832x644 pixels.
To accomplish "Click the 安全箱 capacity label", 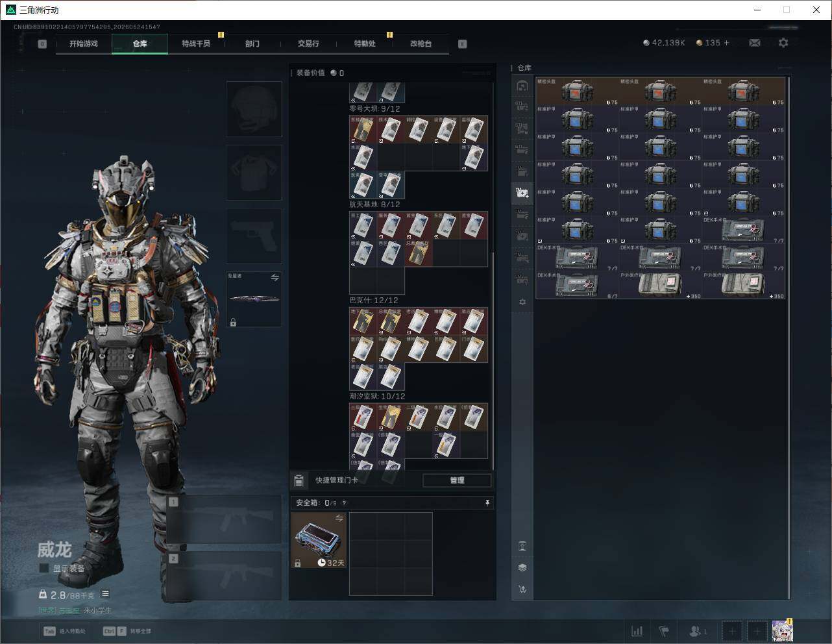I will tap(317, 503).
